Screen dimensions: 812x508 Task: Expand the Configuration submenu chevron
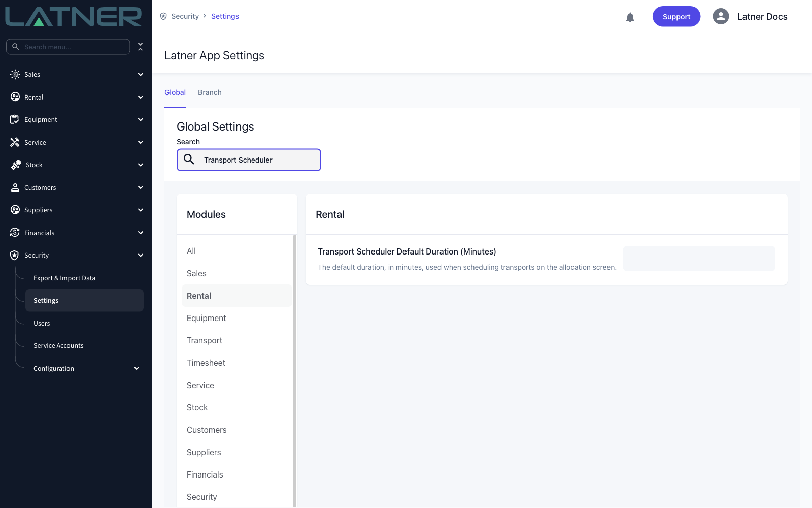tap(137, 368)
